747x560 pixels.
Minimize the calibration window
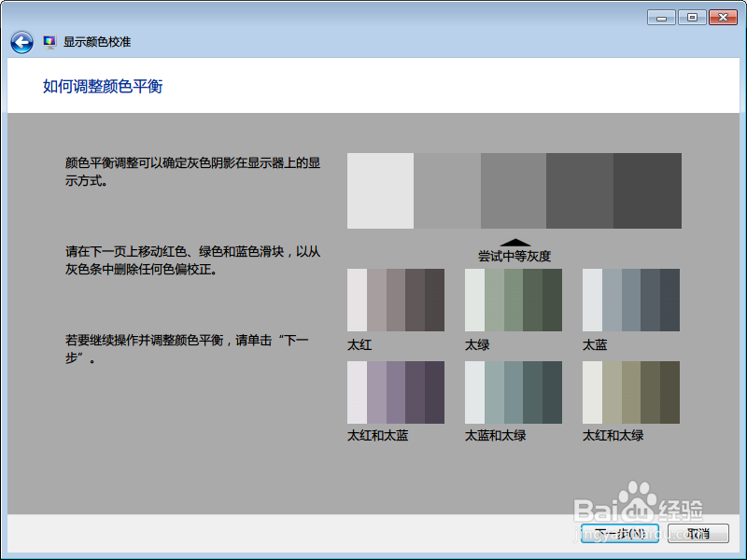click(x=660, y=17)
